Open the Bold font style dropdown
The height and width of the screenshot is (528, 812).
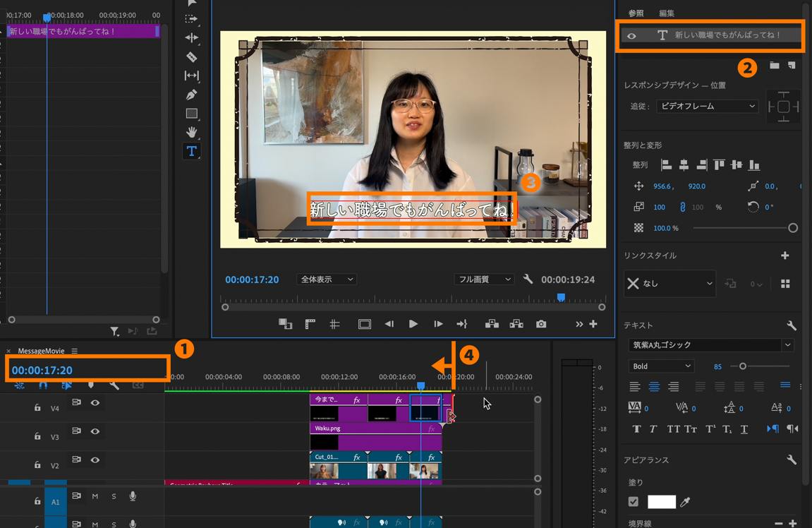(661, 366)
